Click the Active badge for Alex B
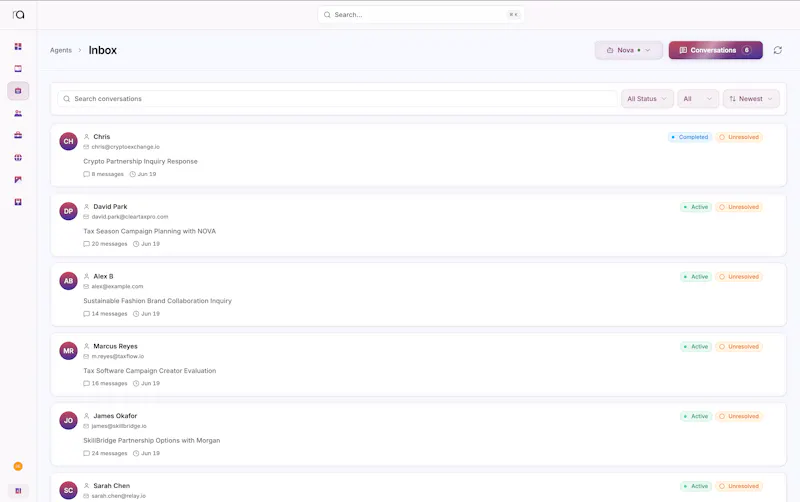 [x=696, y=277]
